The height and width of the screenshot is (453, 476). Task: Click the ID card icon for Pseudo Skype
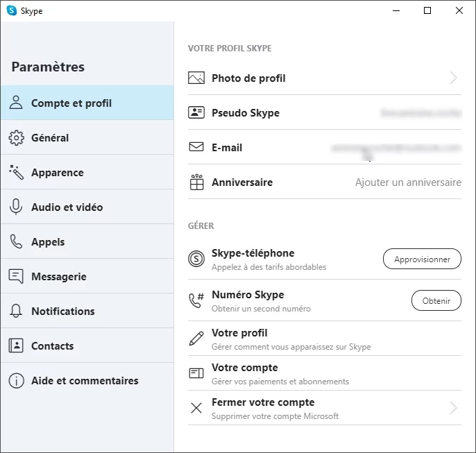[196, 112]
